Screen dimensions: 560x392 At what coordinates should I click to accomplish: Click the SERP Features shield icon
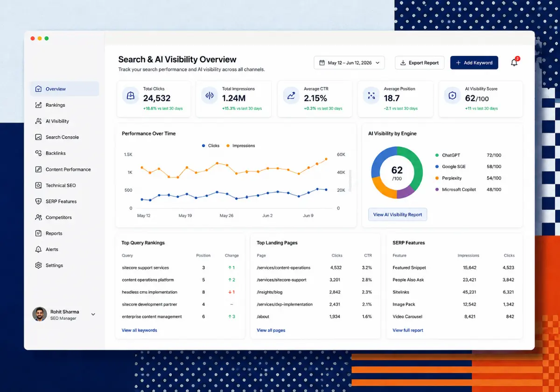pyautogui.click(x=38, y=201)
